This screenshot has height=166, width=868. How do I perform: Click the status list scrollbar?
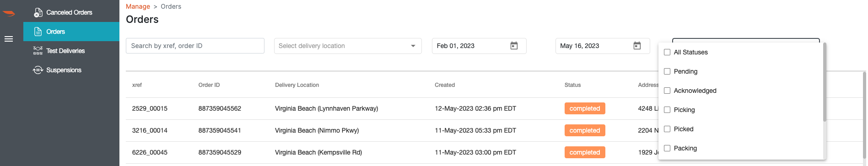tap(825, 82)
